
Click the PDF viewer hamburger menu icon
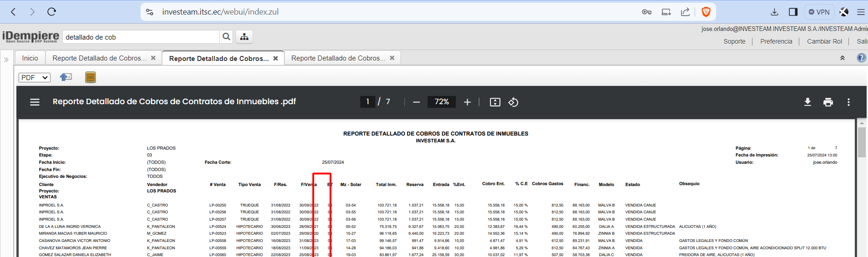35,102
